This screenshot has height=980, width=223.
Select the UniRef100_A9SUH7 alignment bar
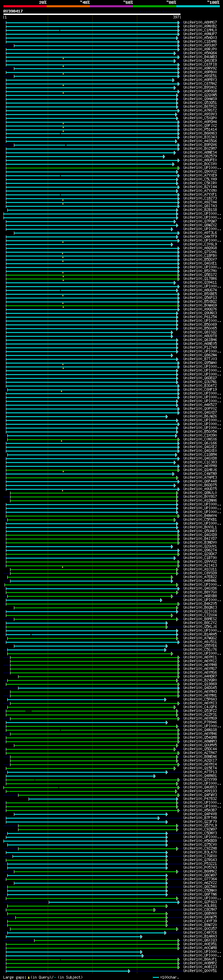(97, 45)
